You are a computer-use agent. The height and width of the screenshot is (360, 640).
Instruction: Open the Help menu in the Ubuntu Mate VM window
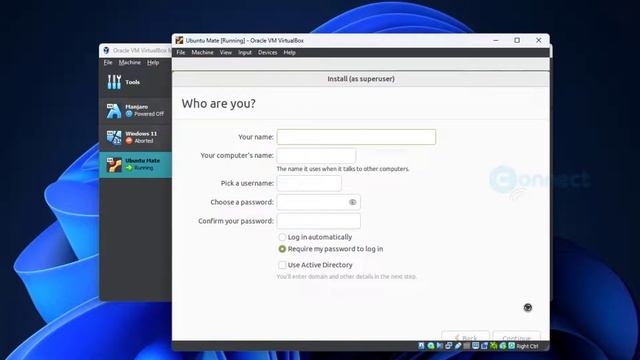click(289, 52)
